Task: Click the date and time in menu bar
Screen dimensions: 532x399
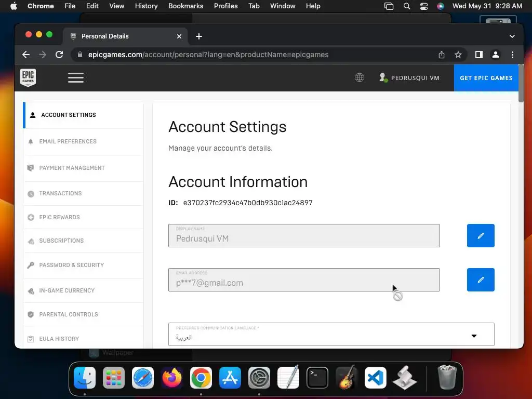Action: coord(487,6)
